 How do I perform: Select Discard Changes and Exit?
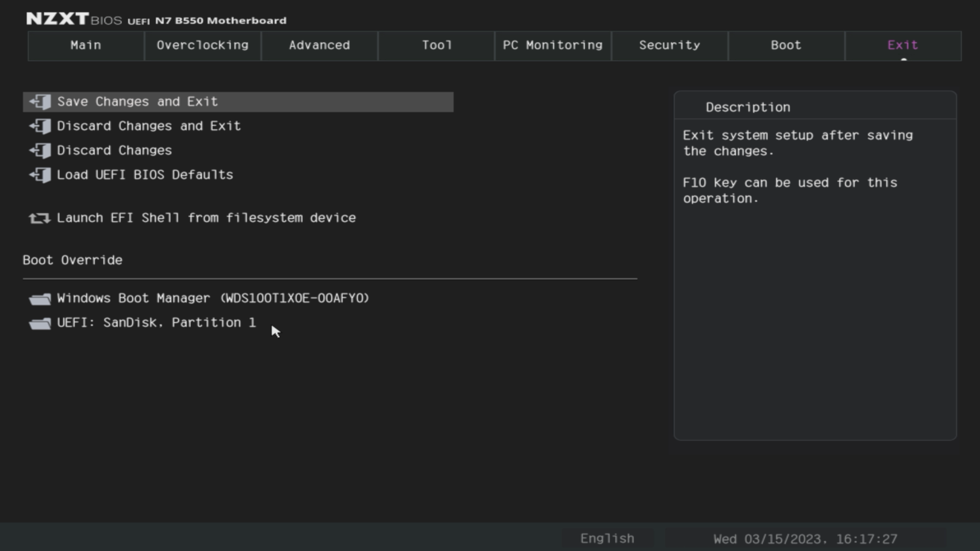tap(149, 126)
